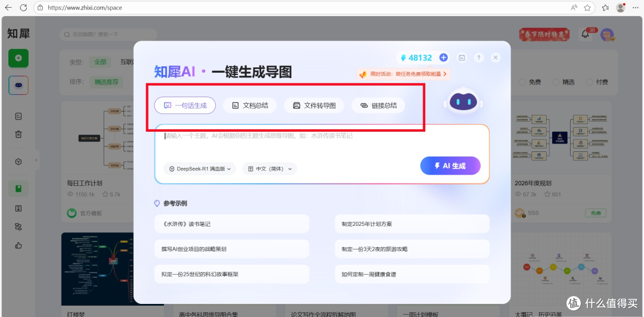Open the 中文（简体） language dropdown
This screenshot has height=317, width=644.
(x=270, y=169)
